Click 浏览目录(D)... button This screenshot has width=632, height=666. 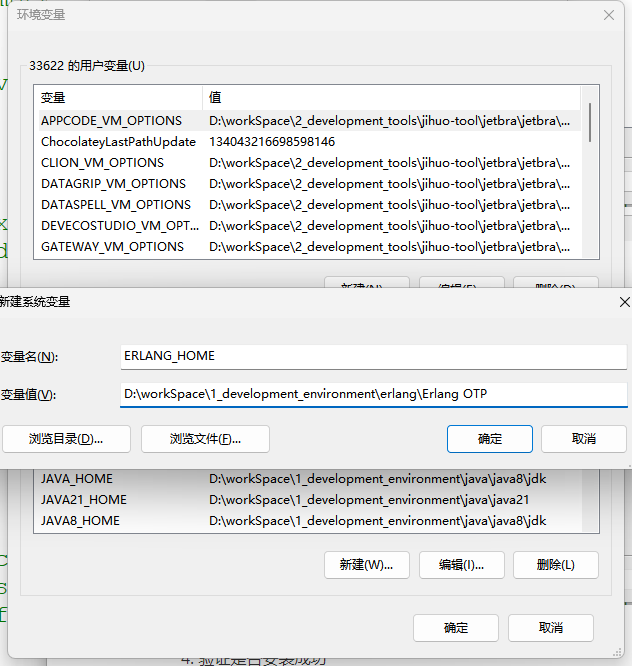point(66,438)
